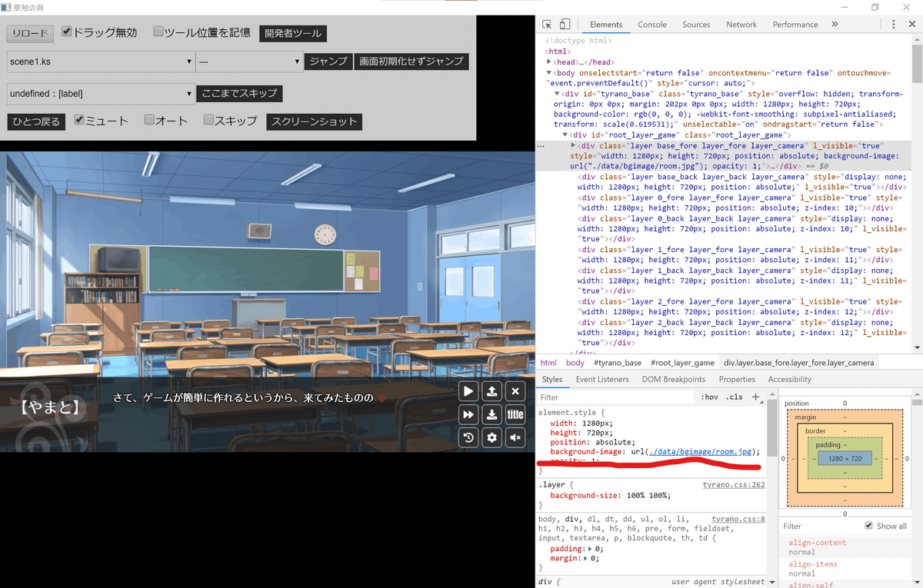Uncheck the Show all checkbox in computed styles
Image resolution: width=923 pixels, height=588 pixels.
coord(868,526)
